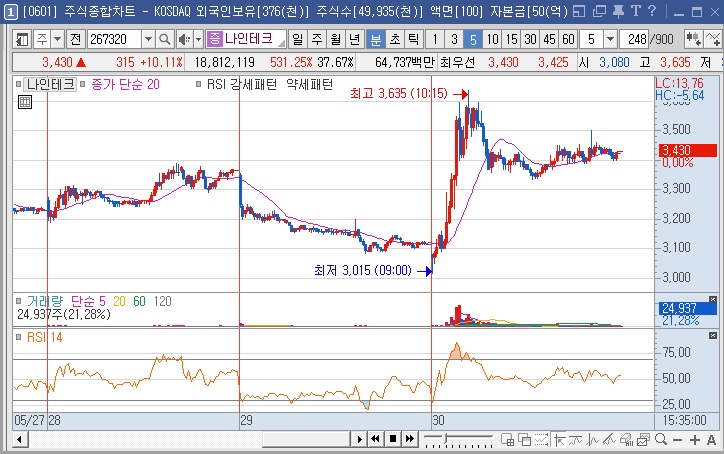This screenshot has height=454, width=724.
Task: Expand the 나인테크 stock name field corner
Action: pyautogui.click(x=282, y=43)
